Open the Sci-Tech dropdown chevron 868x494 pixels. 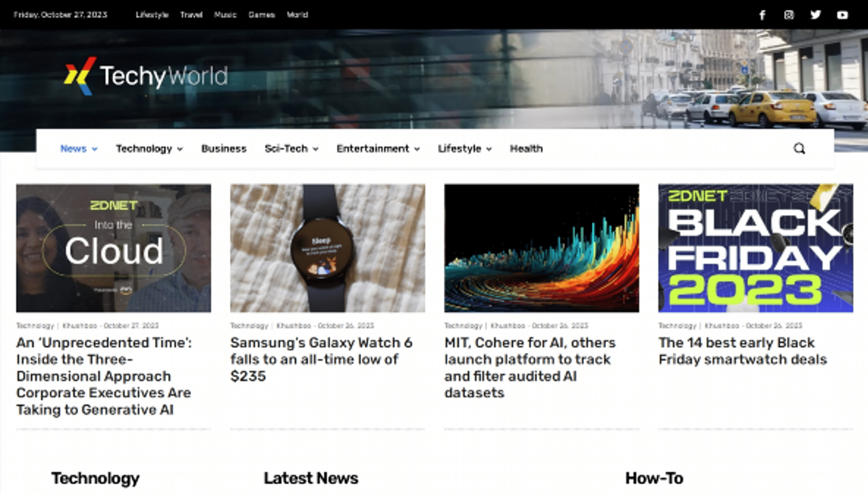[316, 149]
